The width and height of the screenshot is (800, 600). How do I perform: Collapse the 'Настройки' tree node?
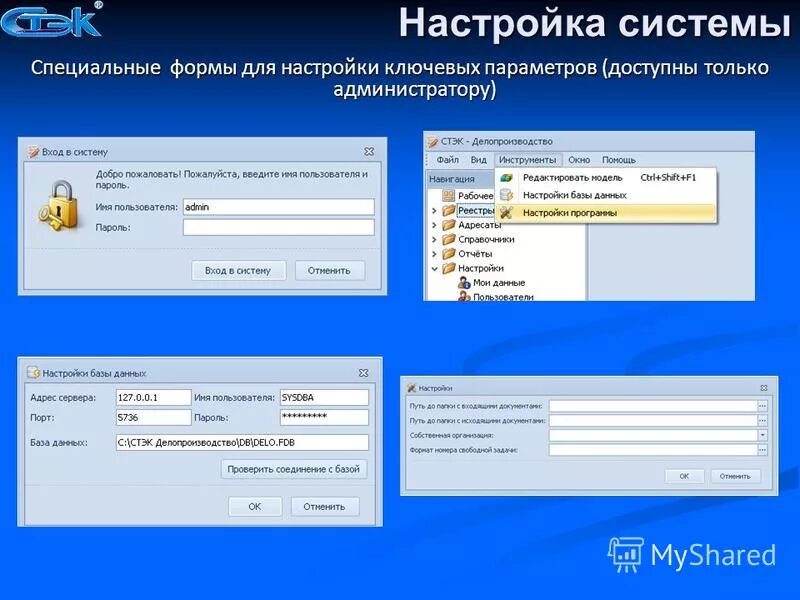point(435,268)
